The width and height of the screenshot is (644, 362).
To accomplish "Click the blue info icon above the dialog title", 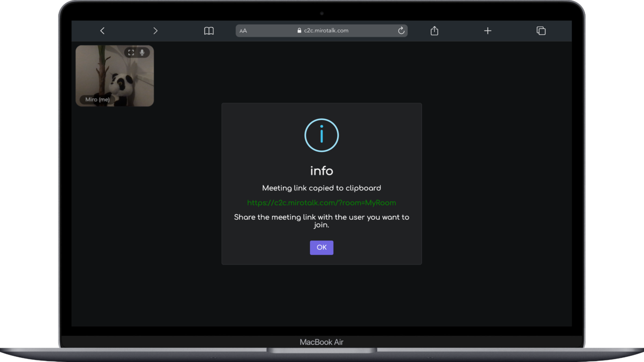I will tap(321, 135).
